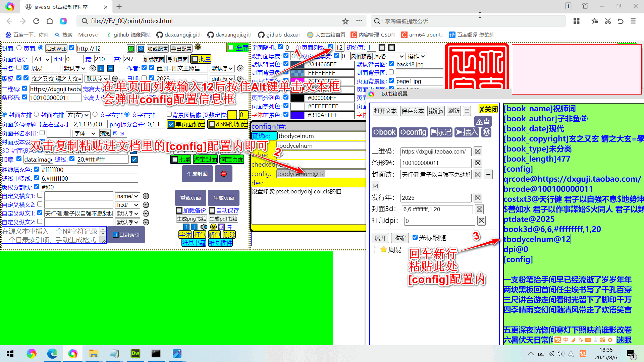The image size is (644, 362).
Task: Open the htxt format dropdown
Action: tap(127, 204)
